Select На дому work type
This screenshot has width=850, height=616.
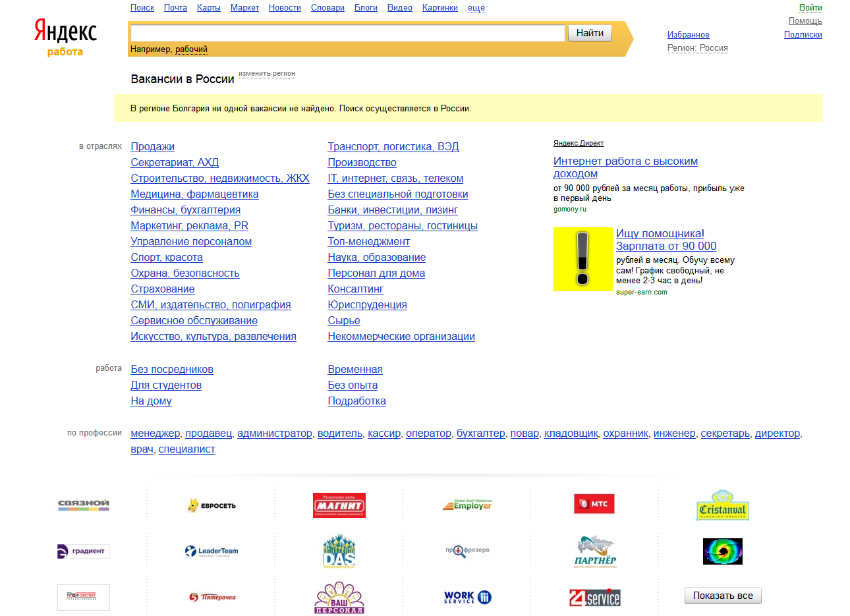click(x=152, y=401)
